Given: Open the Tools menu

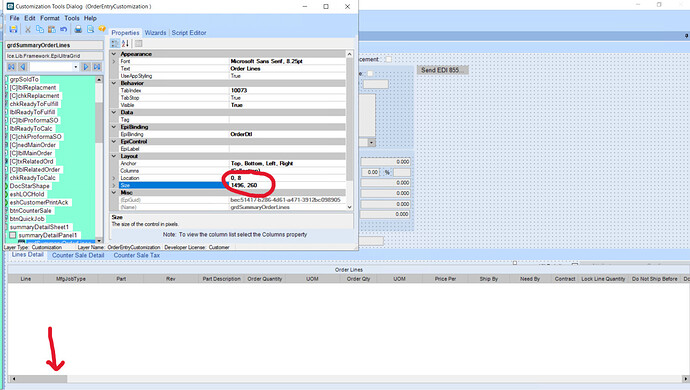Looking at the screenshot, I should pos(72,18).
